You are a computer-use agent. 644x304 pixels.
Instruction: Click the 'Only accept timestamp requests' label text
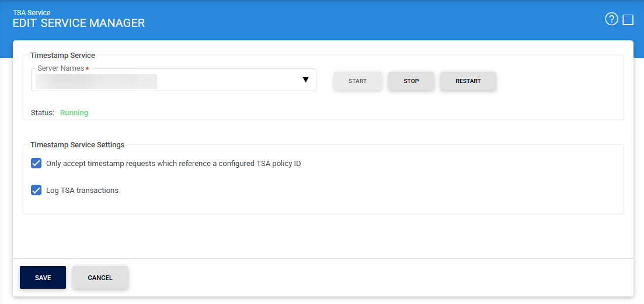(x=173, y=164)
